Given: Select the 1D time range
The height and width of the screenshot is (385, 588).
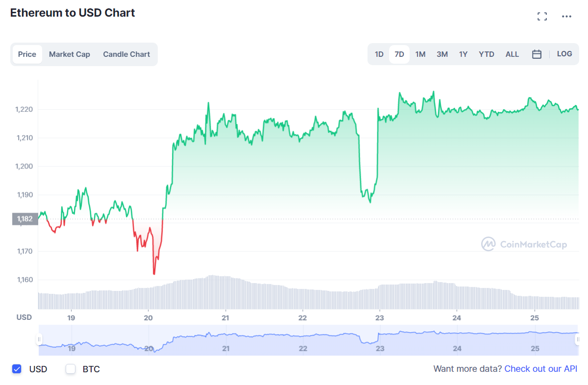Looking at the screenshot, I should (379, 54).
